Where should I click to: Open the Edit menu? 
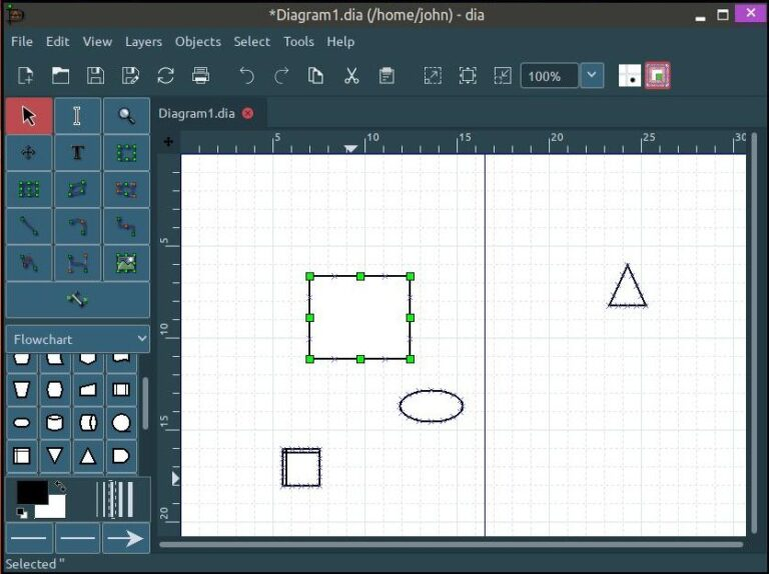click(58, 42)
